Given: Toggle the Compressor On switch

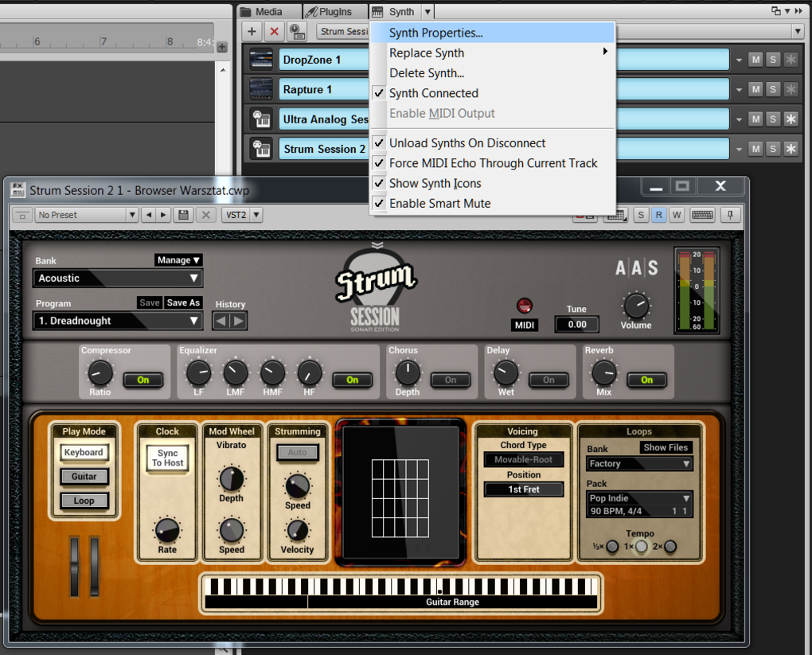Looking at the screenshot, I should click(143, 380).
